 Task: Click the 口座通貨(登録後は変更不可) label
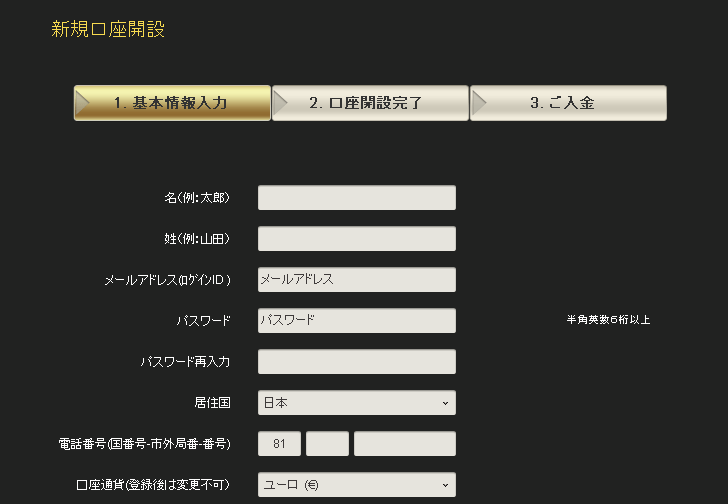point(153,485)
